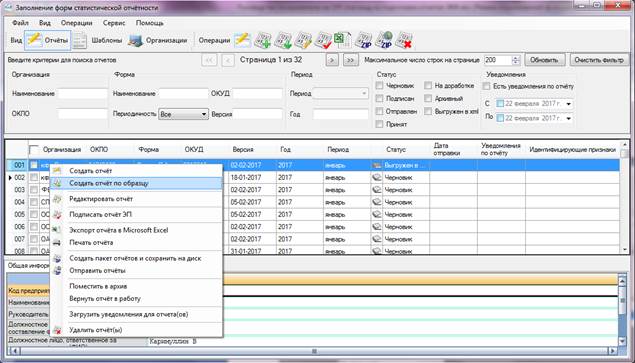Toggle the Принят status checkbox

coord(379,124)
